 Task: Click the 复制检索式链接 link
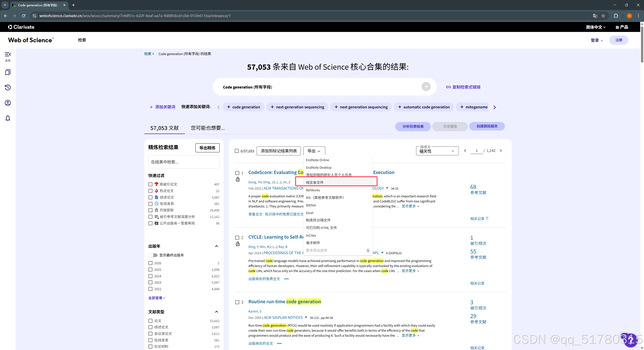(x=463, y=87)
